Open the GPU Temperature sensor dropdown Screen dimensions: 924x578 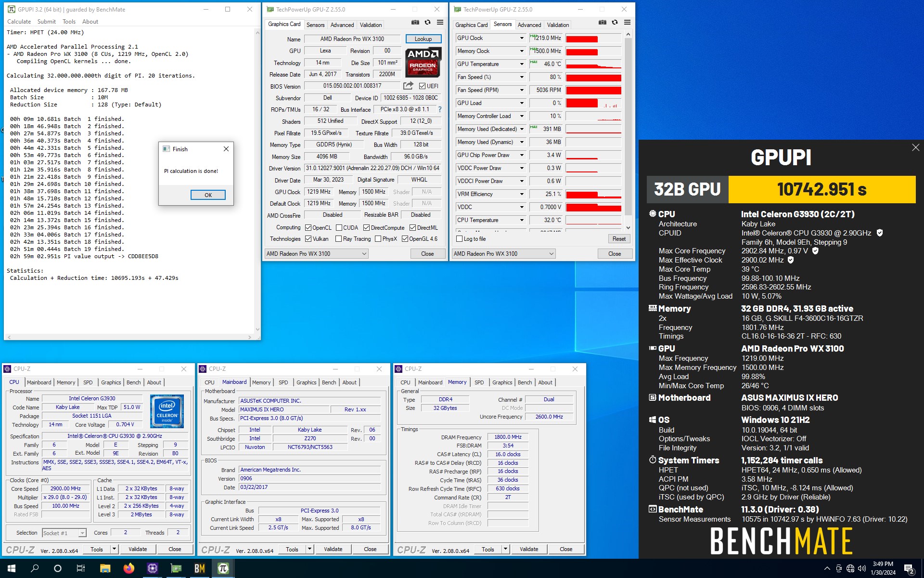pyautogui.click(x=522, y=64)
